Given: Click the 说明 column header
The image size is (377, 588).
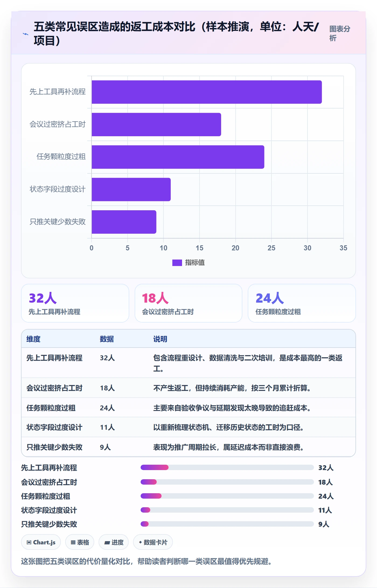Looking at the screenshot, I should click(160, 339).
